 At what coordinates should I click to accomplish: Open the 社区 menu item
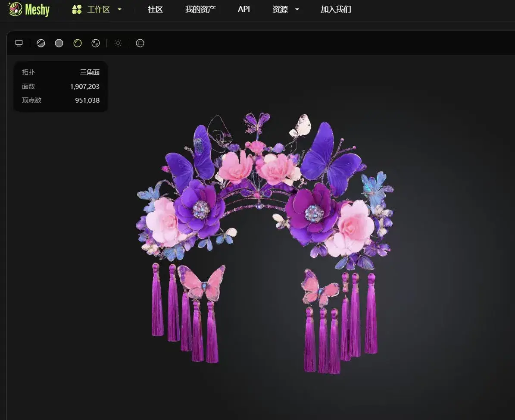coord(155,9)
